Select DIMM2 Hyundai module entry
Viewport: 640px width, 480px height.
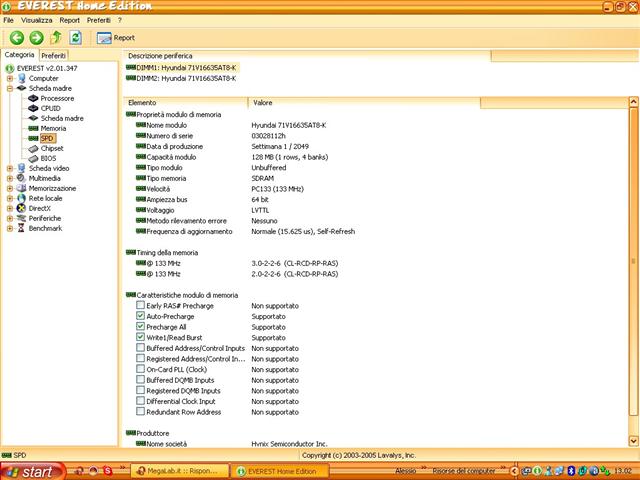pos(182,78)
